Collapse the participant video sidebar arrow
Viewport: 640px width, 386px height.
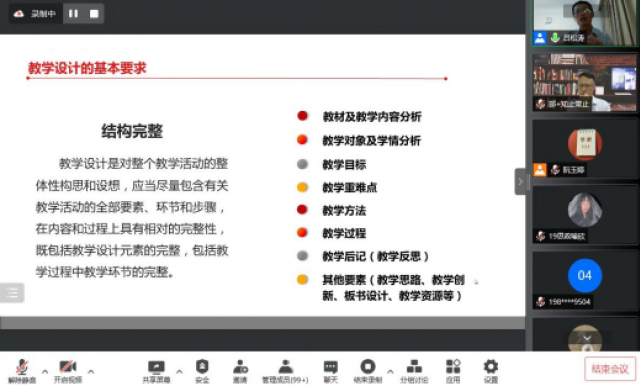(520, 182)
